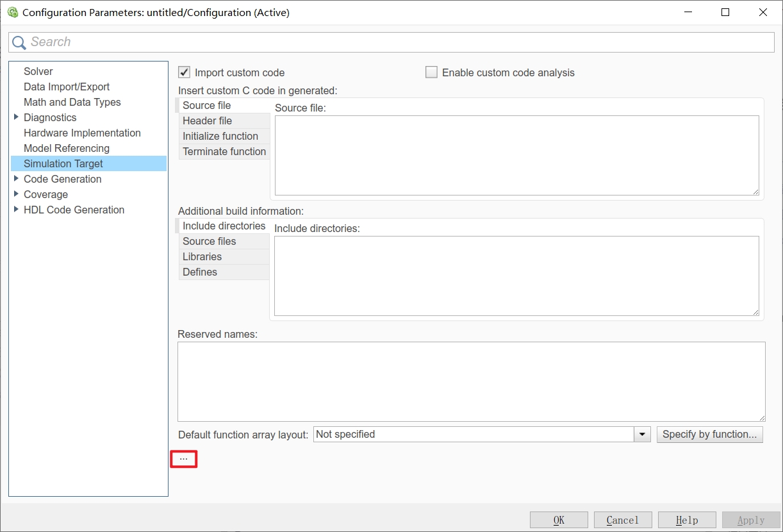Click inside the Reserved names field
The height and width of the screenshot is (532, 783).
pyautogui.click(x=471, y=381)
